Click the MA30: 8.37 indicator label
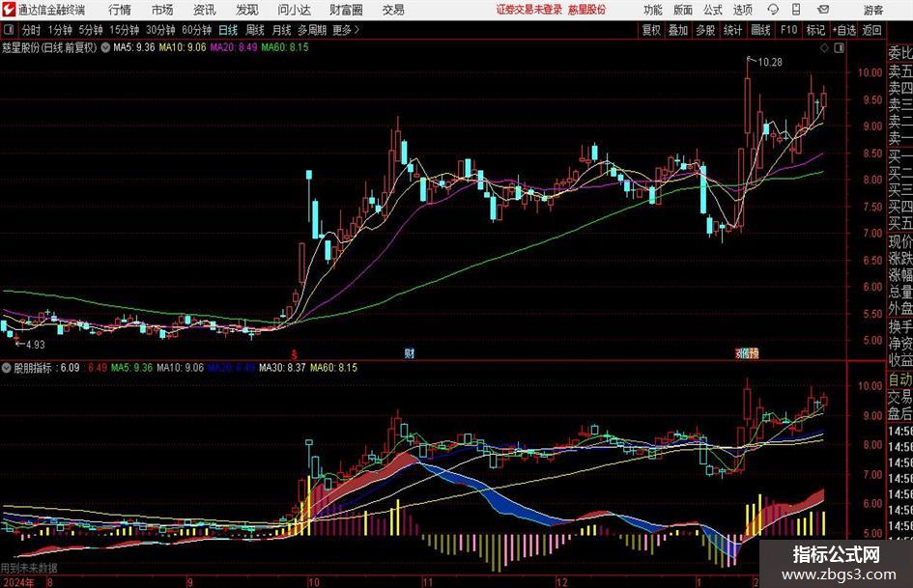This screenshot has height=588, width=913. 282,367
